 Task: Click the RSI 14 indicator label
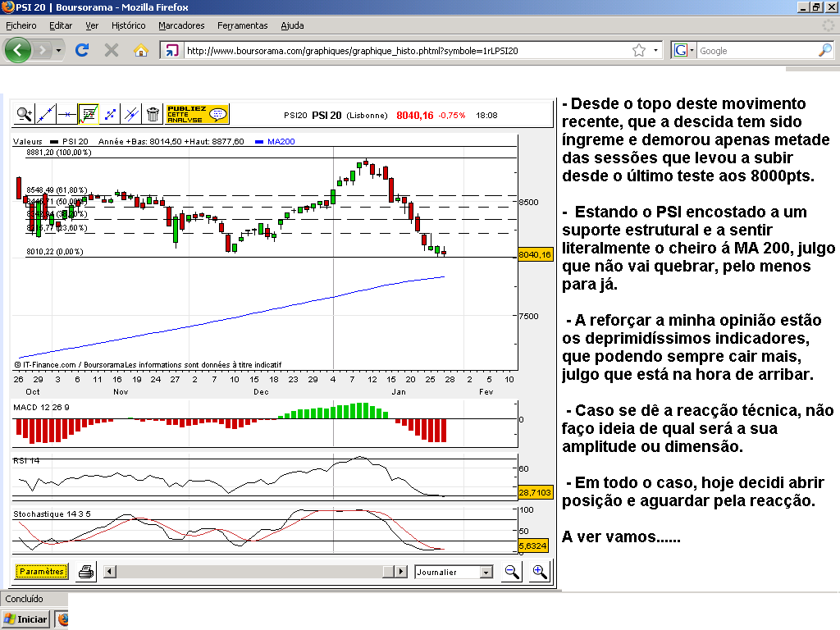26,460
